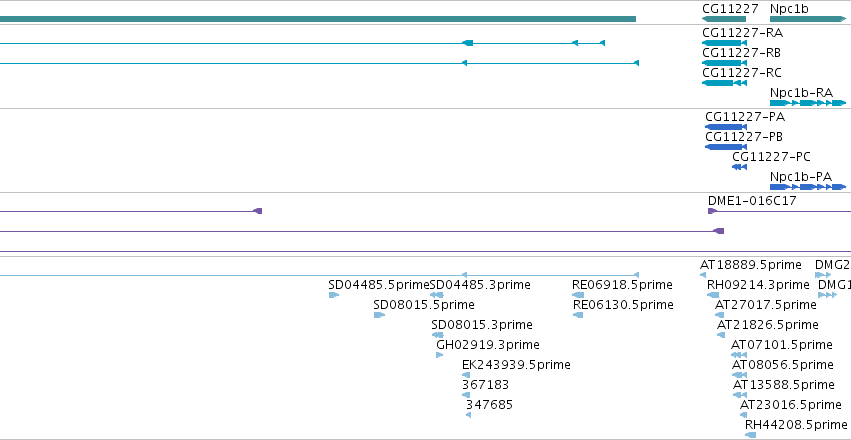Viewport: 851px width, 440px height.
Task: Click the arrow glyph under RE06918.5prime
Action: [578, 295]
